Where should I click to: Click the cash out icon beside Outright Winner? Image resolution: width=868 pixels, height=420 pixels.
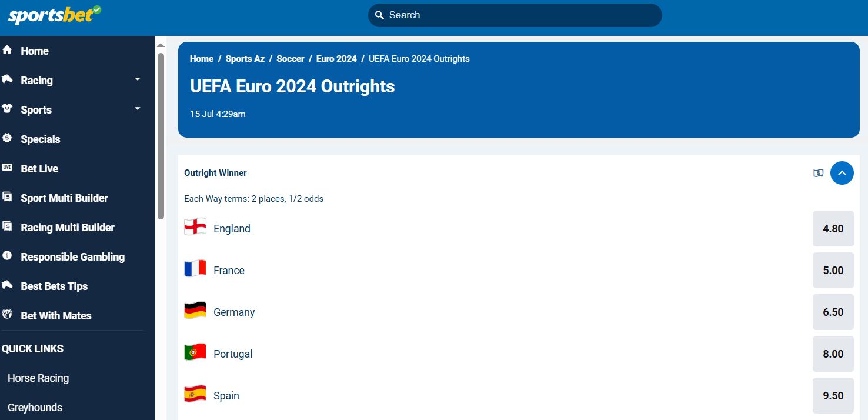click(818, 173)
